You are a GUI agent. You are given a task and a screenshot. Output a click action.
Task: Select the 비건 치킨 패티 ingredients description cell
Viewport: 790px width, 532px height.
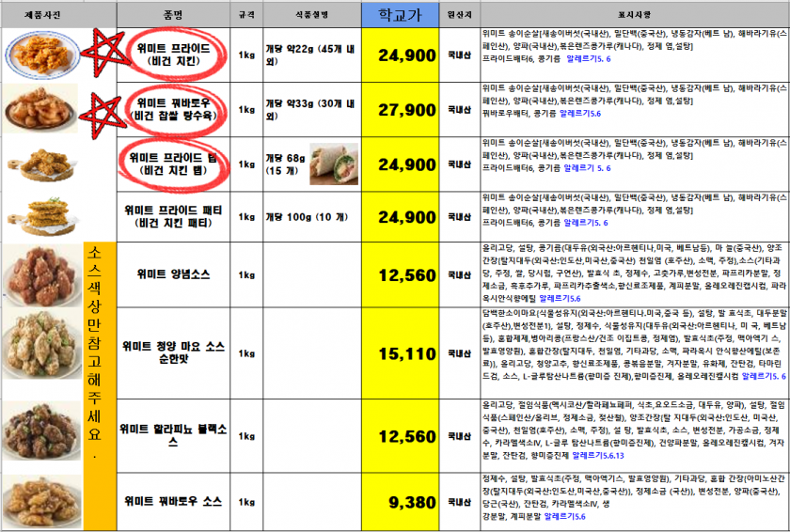click(x=634, y=217)
